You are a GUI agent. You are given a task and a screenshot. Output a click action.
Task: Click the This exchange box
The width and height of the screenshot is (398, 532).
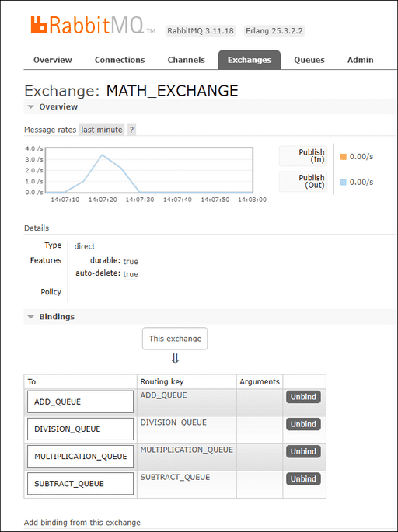point(175,339)
